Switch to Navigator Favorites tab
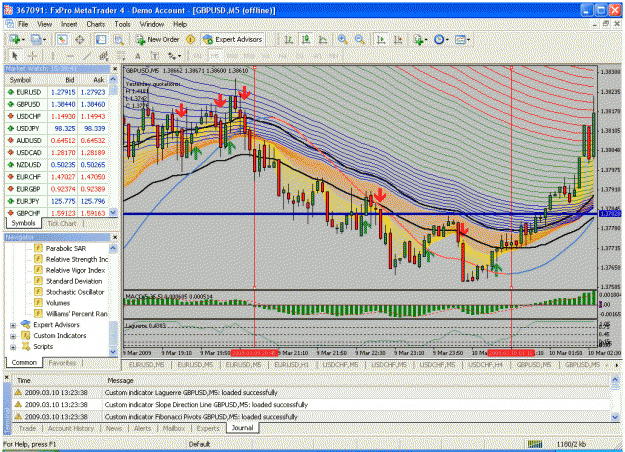This screenshot has width=625, height=452. (62, 363)
